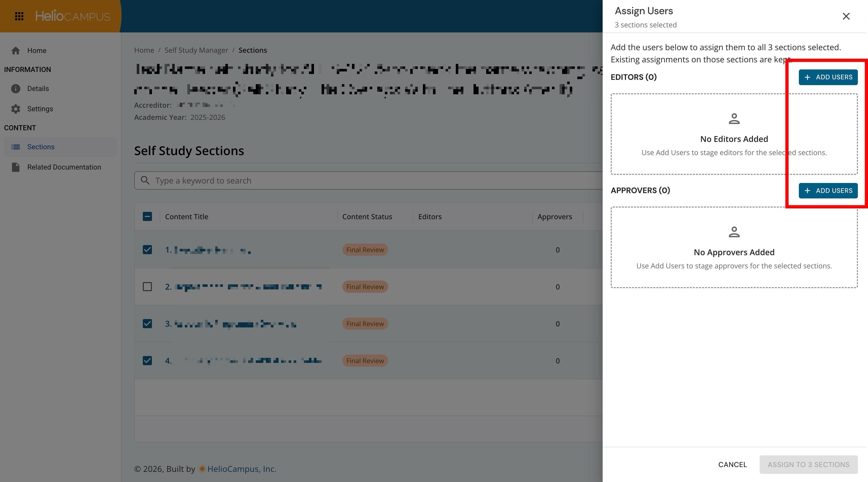Uncheck the checkbox for section 3
This screenshot has height=482, width=868.
click(147, 324)
